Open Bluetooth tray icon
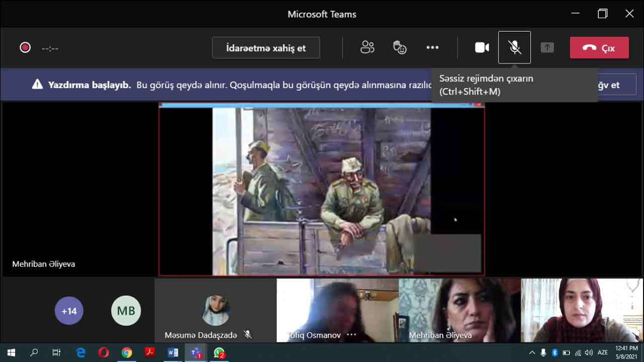This screenshot has width=644, height=362. pos(555,352)
